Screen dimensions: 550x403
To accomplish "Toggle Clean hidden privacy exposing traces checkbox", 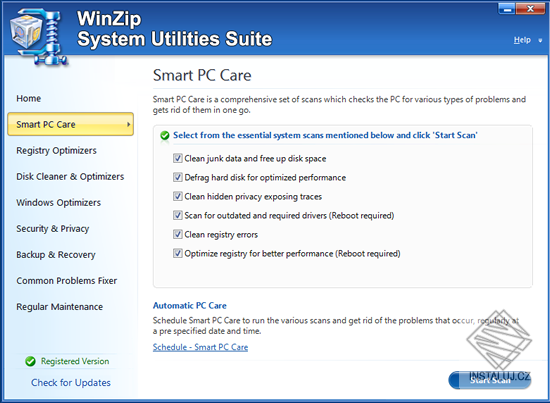I will (x=178, y=196).
